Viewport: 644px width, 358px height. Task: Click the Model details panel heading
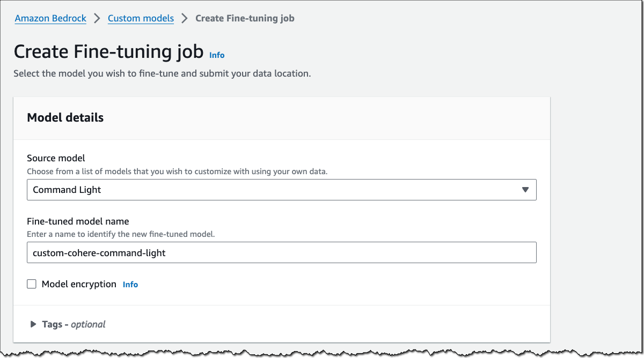(x=65, y=118)
